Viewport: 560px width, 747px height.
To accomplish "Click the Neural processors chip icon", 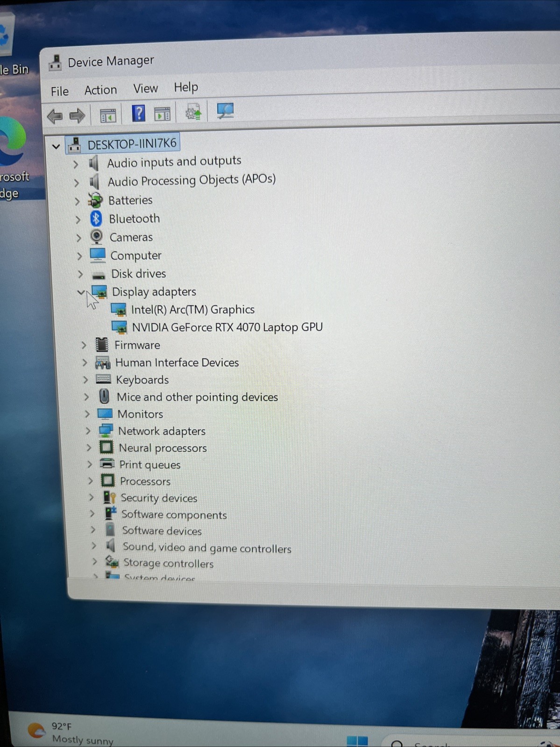I will 106,448.
